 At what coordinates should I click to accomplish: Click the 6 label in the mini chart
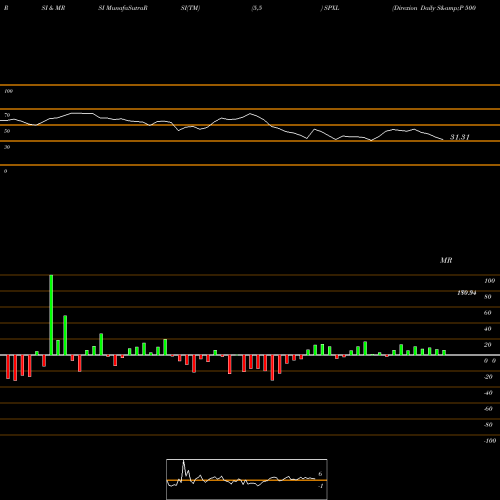point(320,474)
